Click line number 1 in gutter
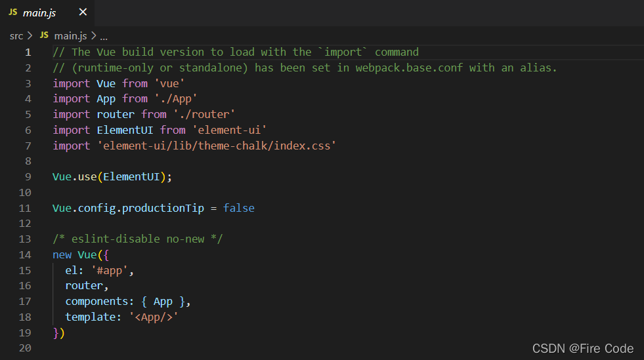This screenshot has height=360, width=644. click(28, 52)
